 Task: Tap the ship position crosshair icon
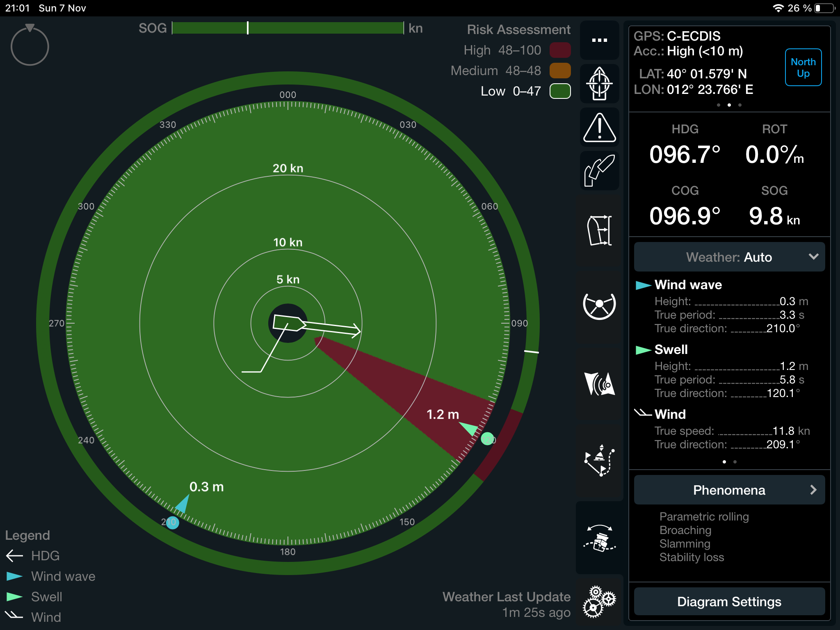click(x=599, y=84)
